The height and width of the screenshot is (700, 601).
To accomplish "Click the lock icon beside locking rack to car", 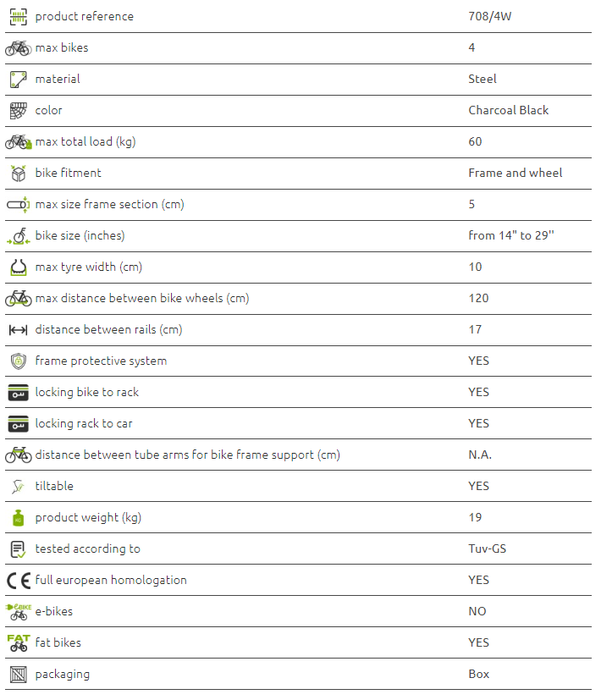I will [18, 424].
